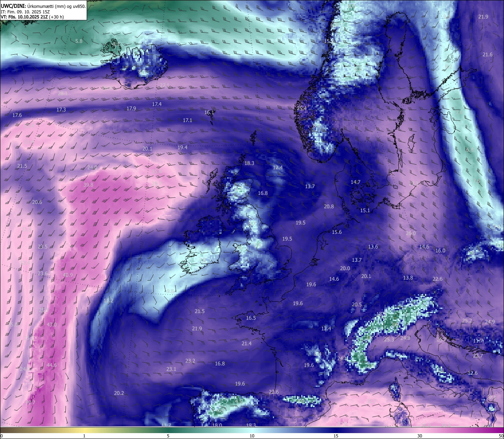
Task: Click the 15.1 value on the map
Action: click(365, 210)
